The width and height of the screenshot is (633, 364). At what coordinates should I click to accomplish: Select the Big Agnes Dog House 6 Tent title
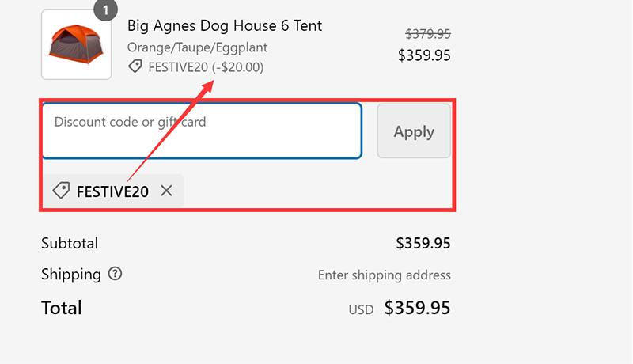pos(225,26)
